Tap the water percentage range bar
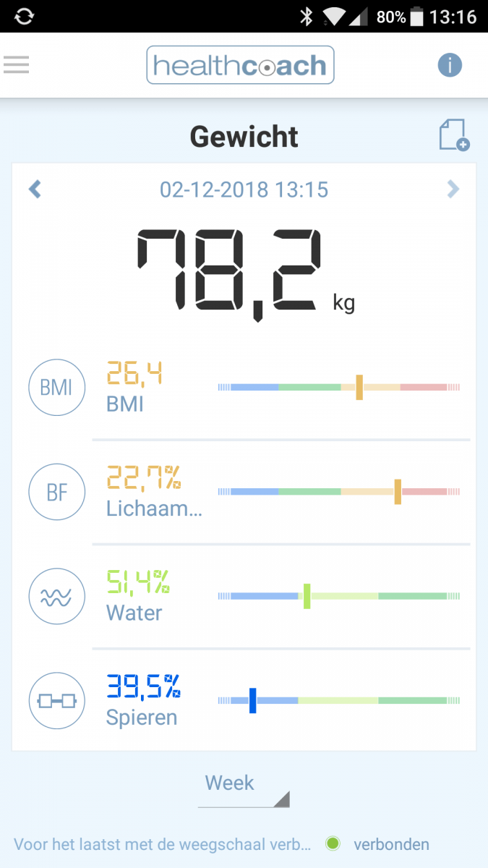The width and height of the screenshot is (488, 868). [x=338, y=597]
